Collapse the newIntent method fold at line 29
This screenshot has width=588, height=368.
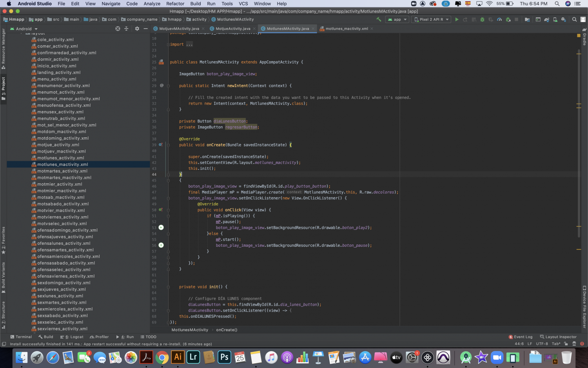(x=168, y=86)
